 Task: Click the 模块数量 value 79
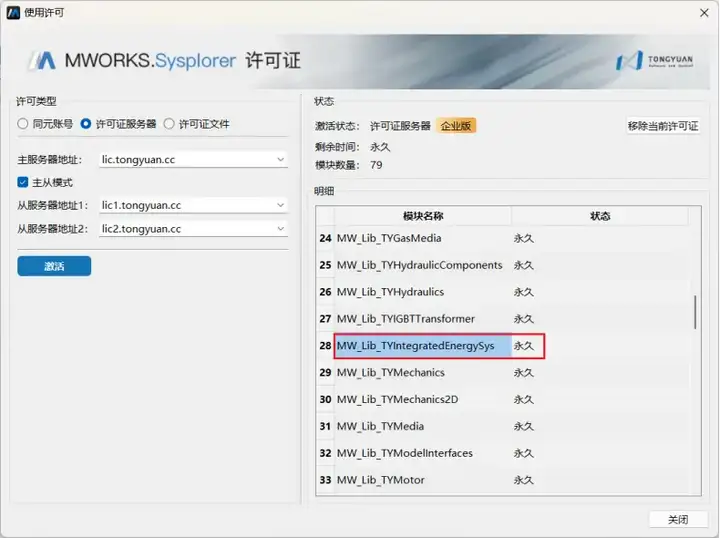[x=376, y=165]
